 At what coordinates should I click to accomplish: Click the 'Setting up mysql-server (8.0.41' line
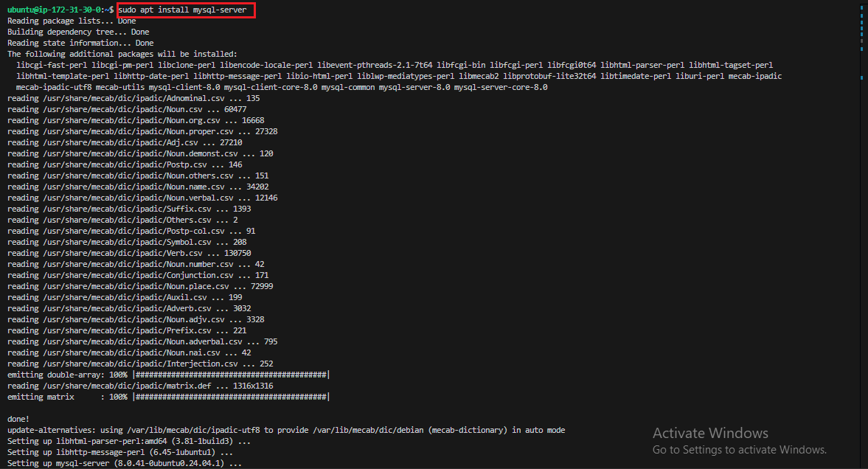pyautogui.click(x=125, y=463)
